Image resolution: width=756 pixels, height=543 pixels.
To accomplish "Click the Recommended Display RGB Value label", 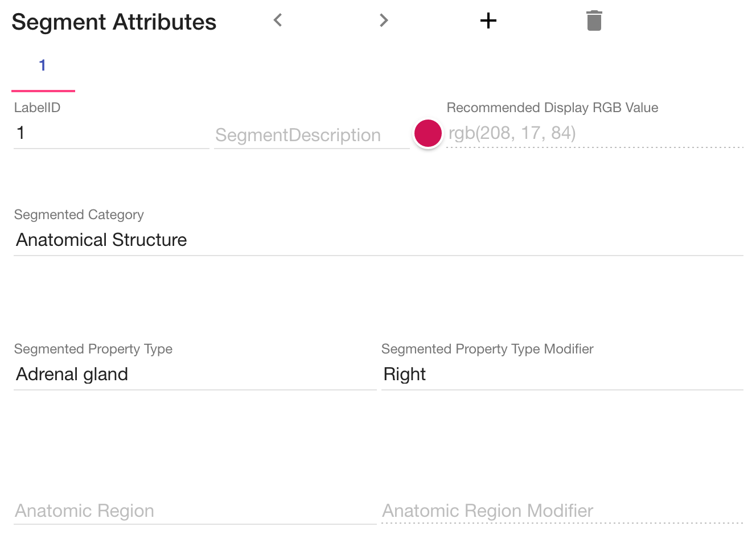I will point(552,108).
